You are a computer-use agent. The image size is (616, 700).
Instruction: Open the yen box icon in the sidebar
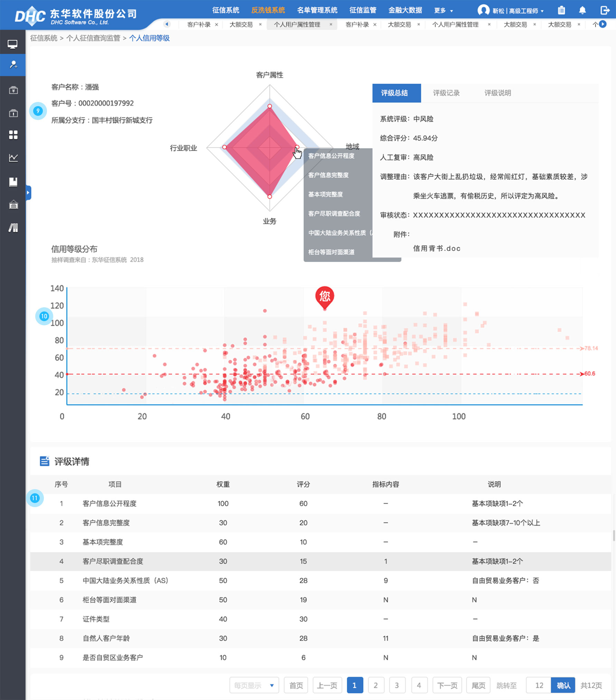pos(13,90)
